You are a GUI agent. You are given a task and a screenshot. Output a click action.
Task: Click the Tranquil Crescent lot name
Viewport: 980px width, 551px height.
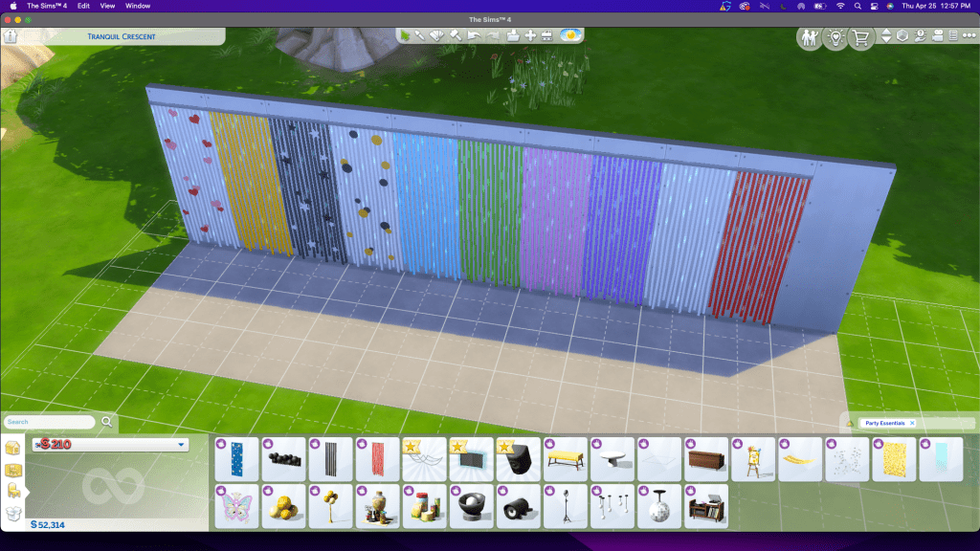pos(123,36)
